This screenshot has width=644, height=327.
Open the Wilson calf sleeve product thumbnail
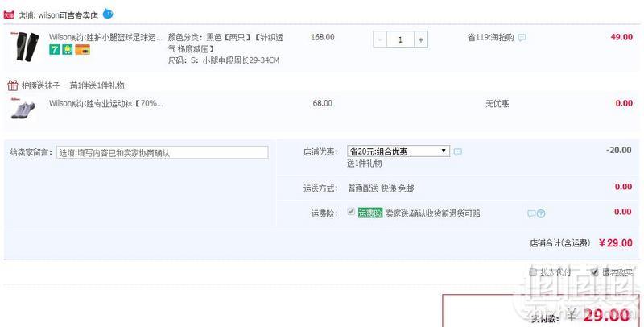coord(26,46)
